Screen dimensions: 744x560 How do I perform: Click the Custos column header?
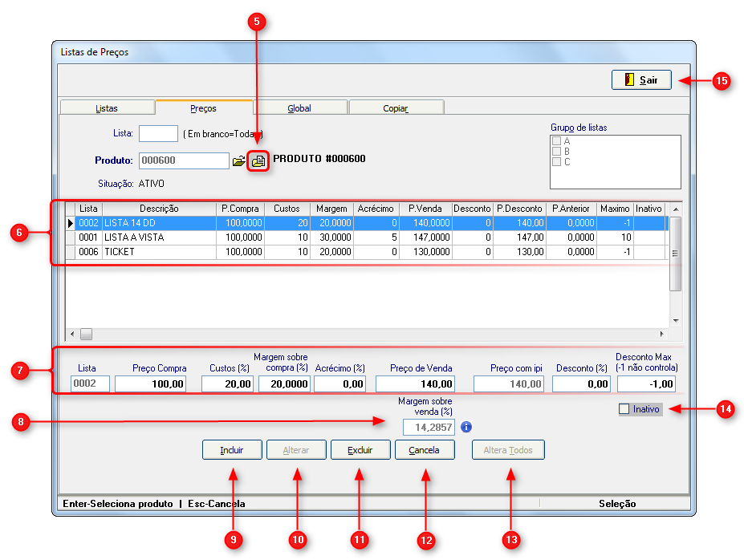click(287, 209)
